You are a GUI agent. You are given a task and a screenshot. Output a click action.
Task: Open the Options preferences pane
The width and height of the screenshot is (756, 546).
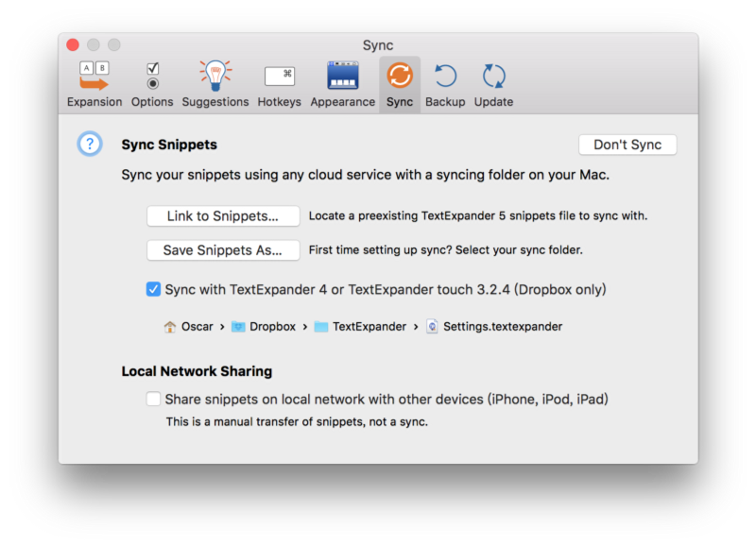[x=152, y=85]
